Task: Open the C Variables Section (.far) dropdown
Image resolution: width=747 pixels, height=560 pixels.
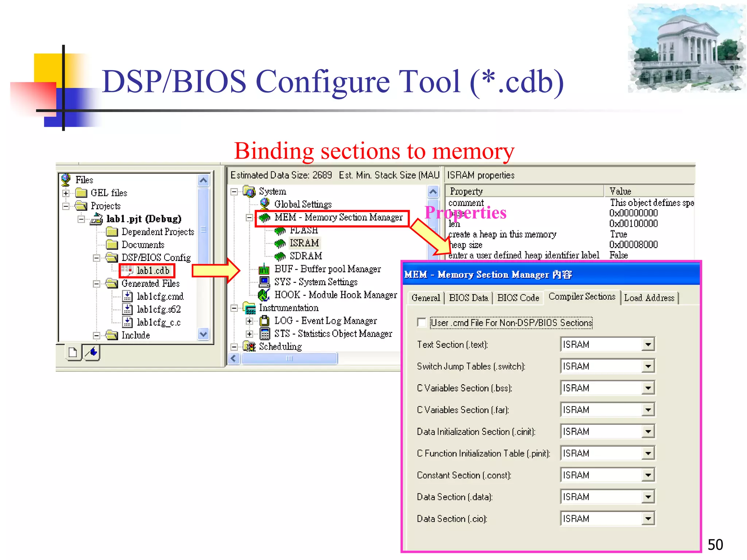Action: tap(648, 410)
